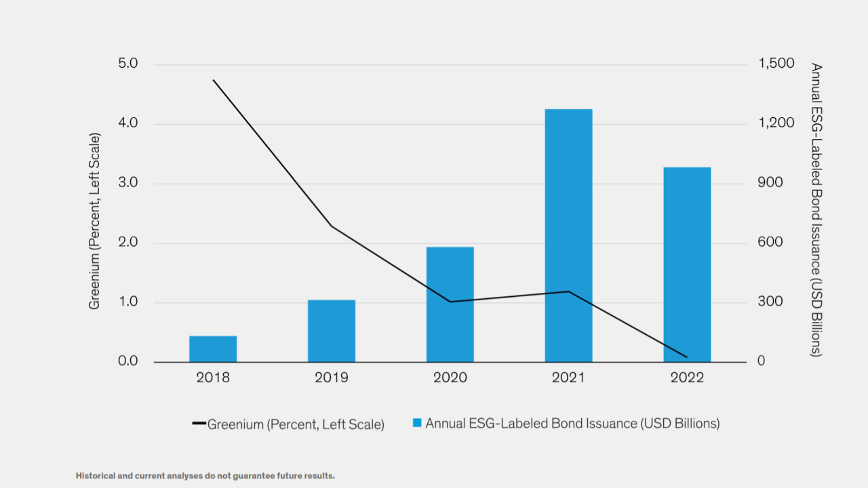Click the '3.0' left axis value
The image size is (868, 488).
128,183
